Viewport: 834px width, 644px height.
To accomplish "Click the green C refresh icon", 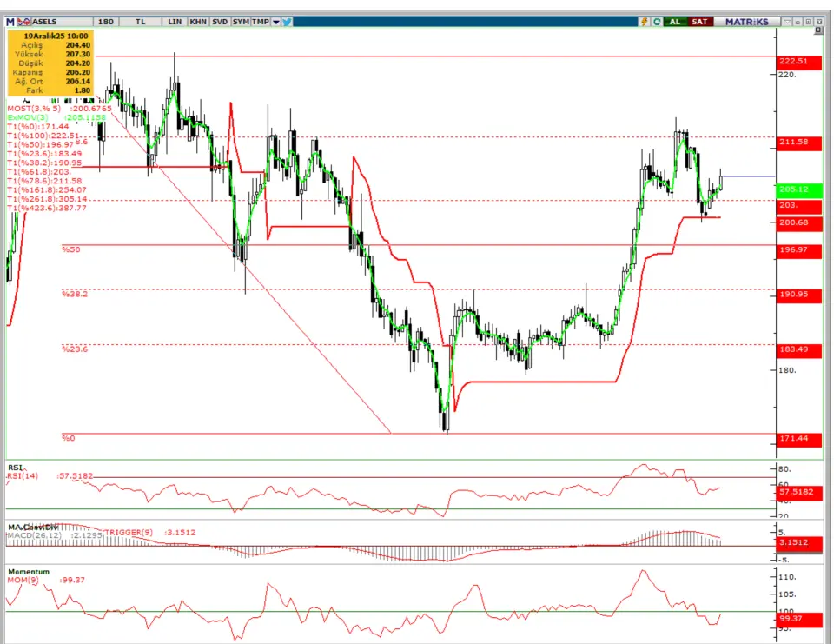I will (x=657, y=22).
